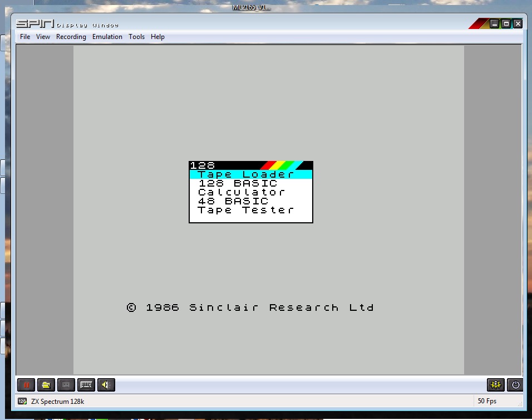This screenshot has height=420, width=532.
Task: Open the View menu
Action: 43,37
